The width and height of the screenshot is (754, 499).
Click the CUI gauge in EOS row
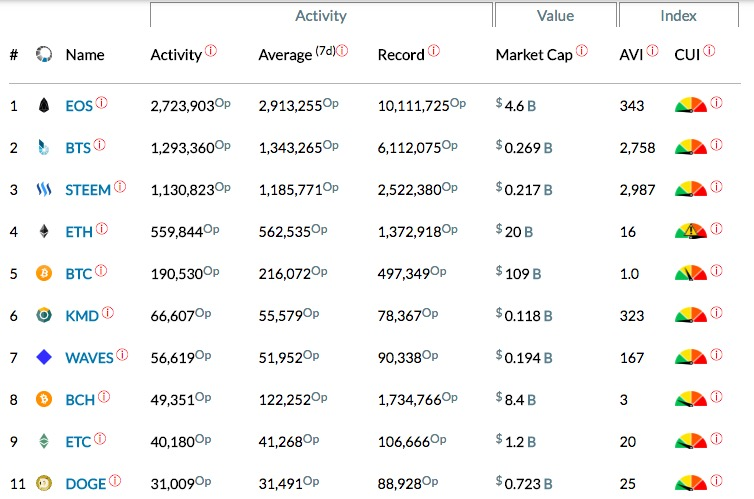pos(691,105)
